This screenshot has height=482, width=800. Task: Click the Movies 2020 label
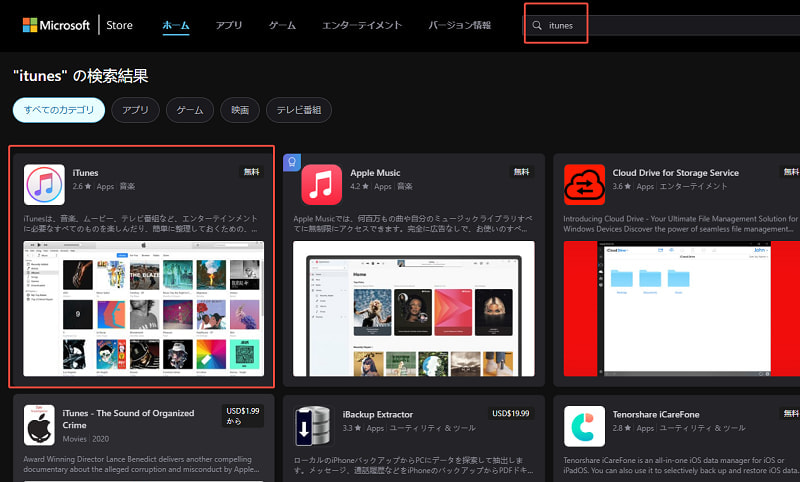point(86,439)
